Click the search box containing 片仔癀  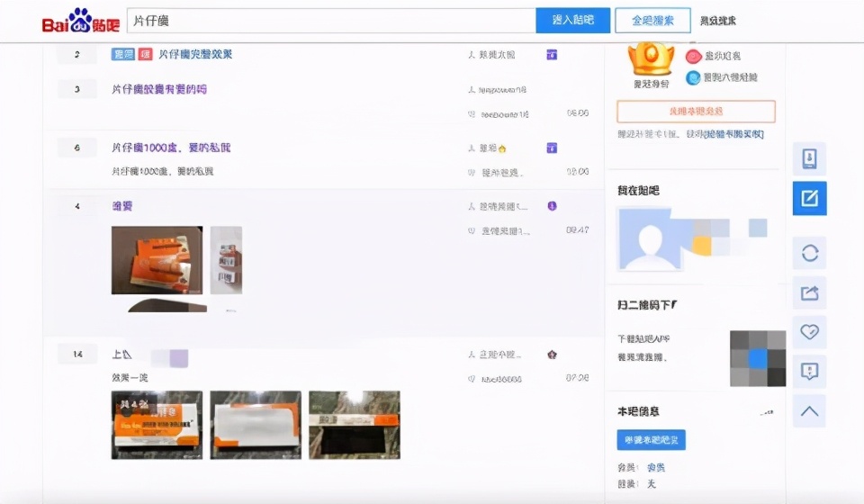click(x=331, y=21)
